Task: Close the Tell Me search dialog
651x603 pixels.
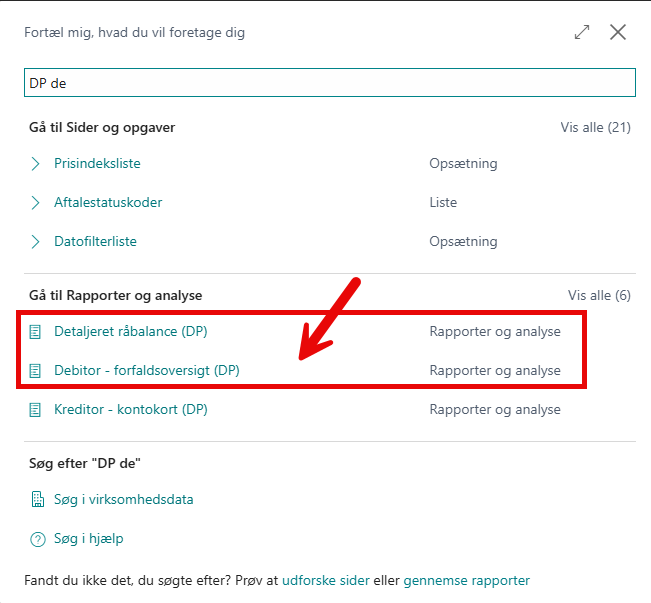Action: 618,32
